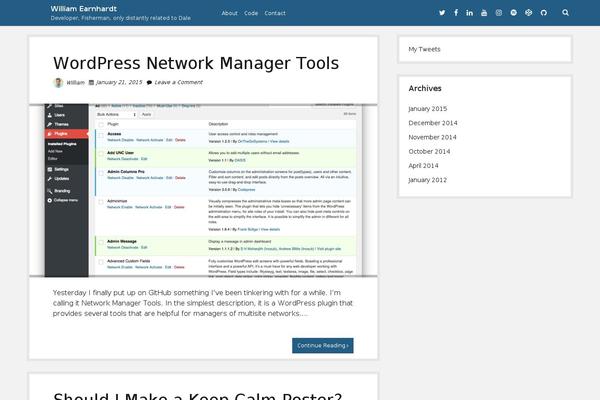Screen dimensions: 600x400
Task: Open the October 2014 archive
Action: pos(429,151)
